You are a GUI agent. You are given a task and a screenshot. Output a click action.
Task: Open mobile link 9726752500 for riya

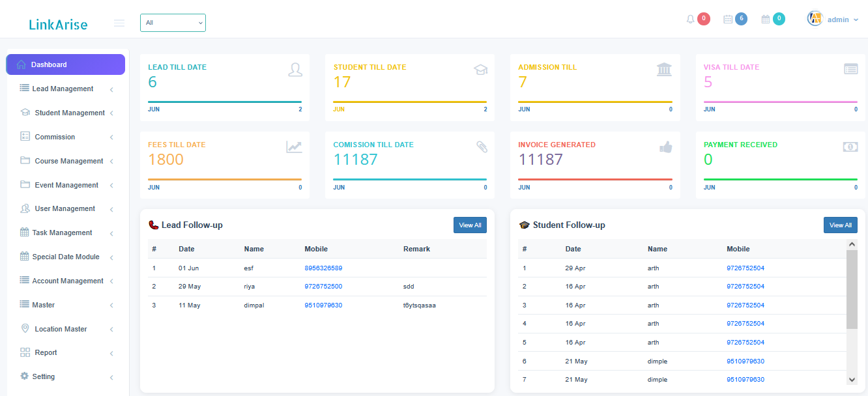[x=323, y=286]
